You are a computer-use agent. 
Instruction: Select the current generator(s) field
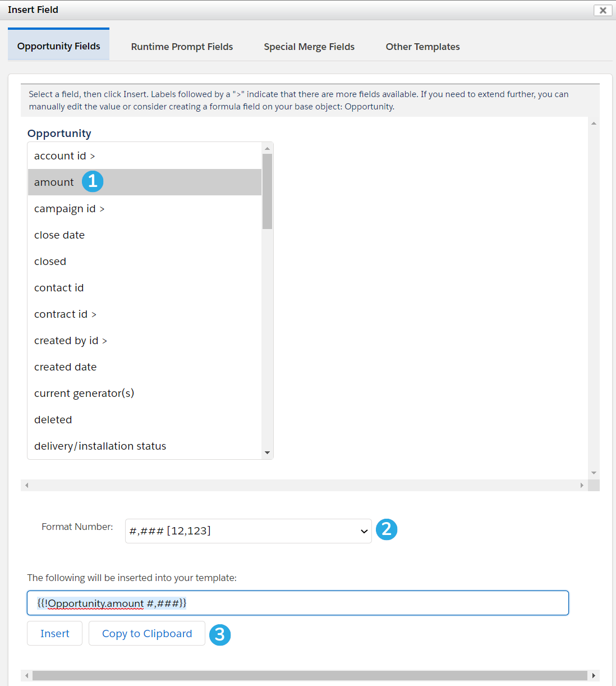tap(145, 394)
